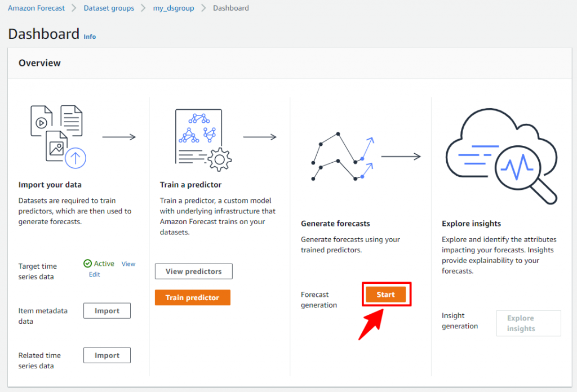The image size is (577, 392).
Task: Click the 'Import your data' heading
Action: (50, 185)
